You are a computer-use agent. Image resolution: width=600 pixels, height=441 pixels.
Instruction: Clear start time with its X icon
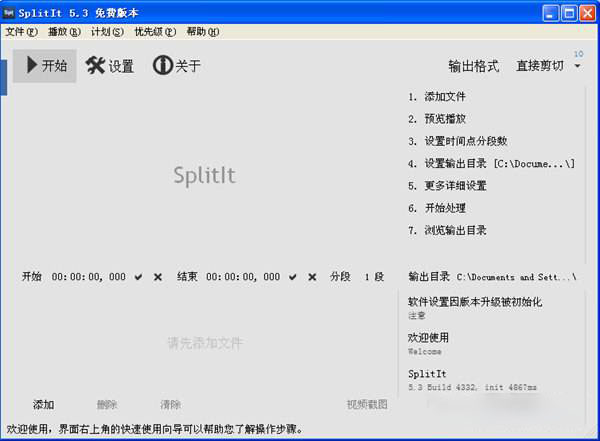pyautogui.click(x=158, y=277)
